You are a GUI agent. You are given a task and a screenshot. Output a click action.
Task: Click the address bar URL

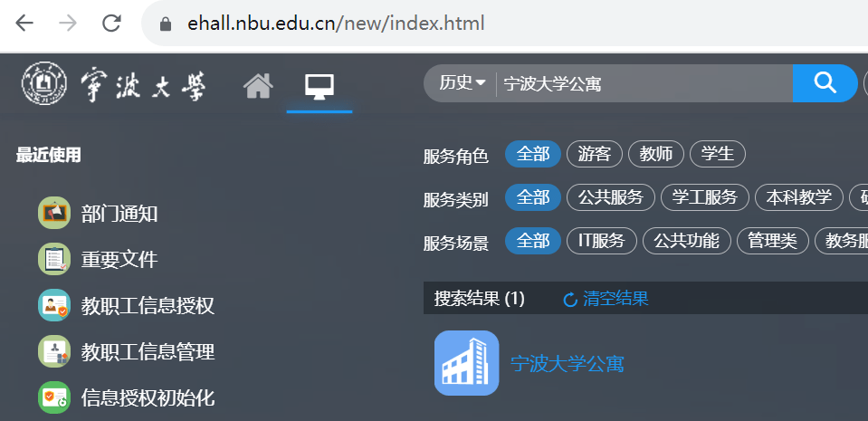[336, 24]
